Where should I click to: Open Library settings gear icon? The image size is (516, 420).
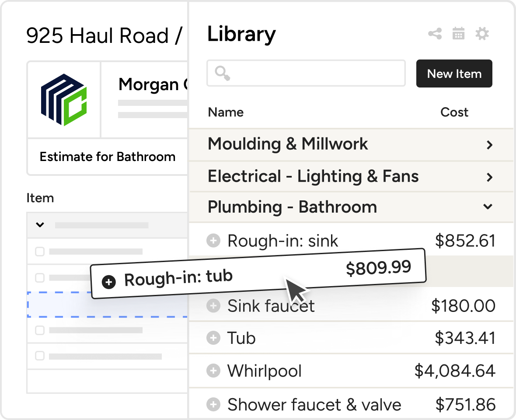coord(482,34)
